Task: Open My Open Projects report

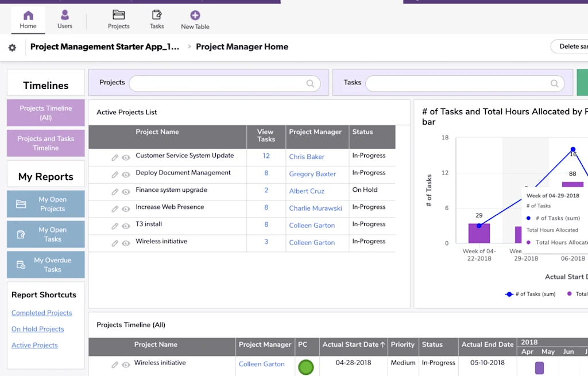Action: click(x=46, y=204)
